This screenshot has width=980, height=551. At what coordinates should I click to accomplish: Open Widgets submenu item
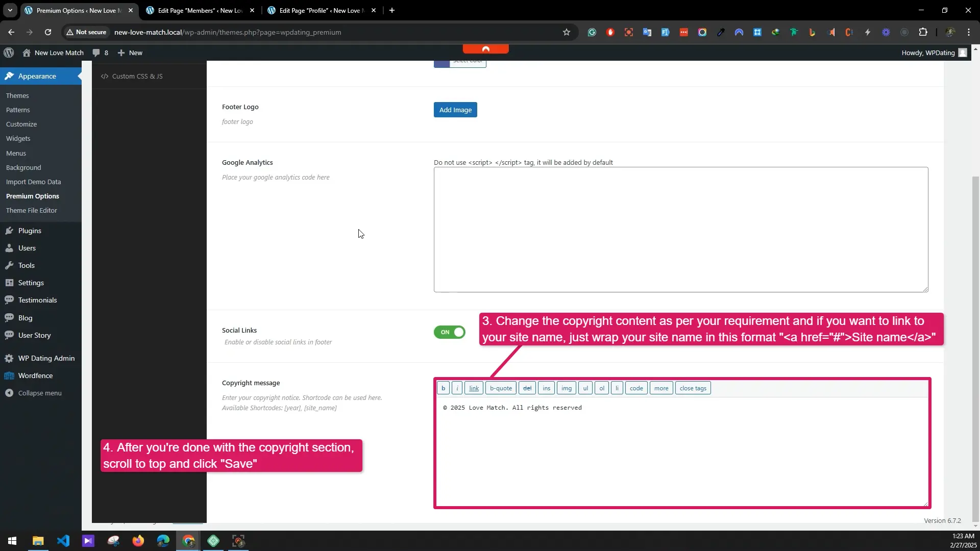[x=18, y=138]
